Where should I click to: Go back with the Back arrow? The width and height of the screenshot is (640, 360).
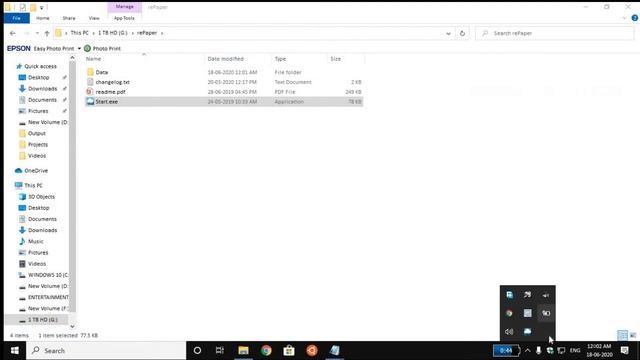click(x=13, y=33)
